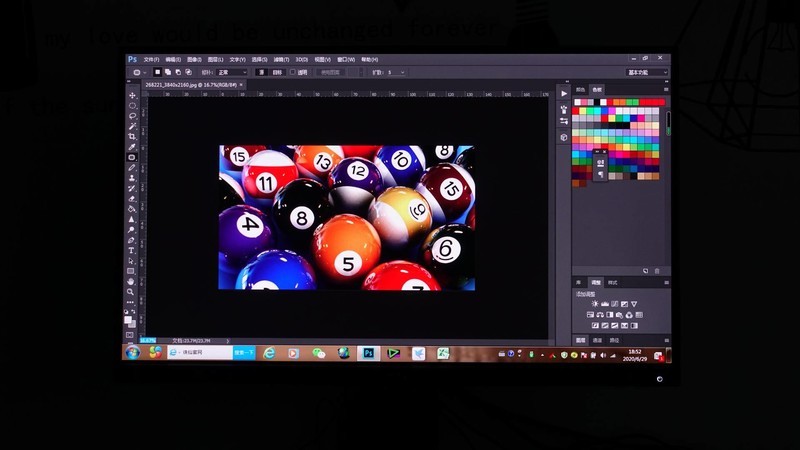
Task: Switch to the 色板 (Swatches) tab
Action: [x=597, y=90]
